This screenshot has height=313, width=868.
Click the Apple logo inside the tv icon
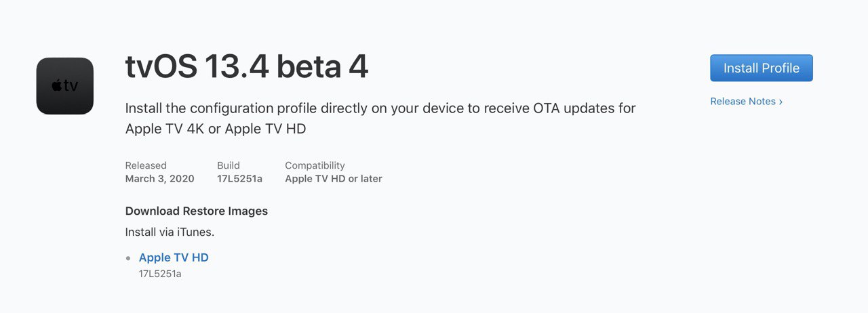click(x=57, y=85)
